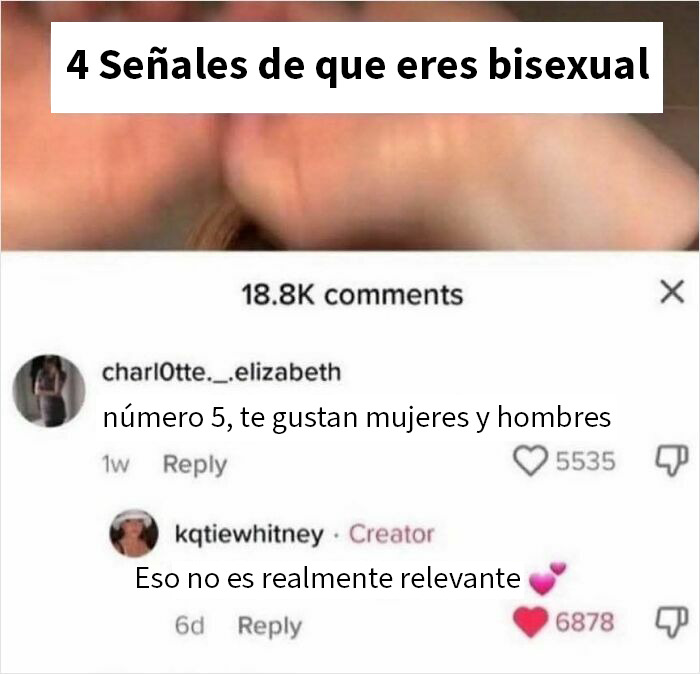The width and height of the screenshot is (700, 674).
Task: Dislike charl0tte._.elizabeth's comment thumbs-down icon
Action: (671, 461)
